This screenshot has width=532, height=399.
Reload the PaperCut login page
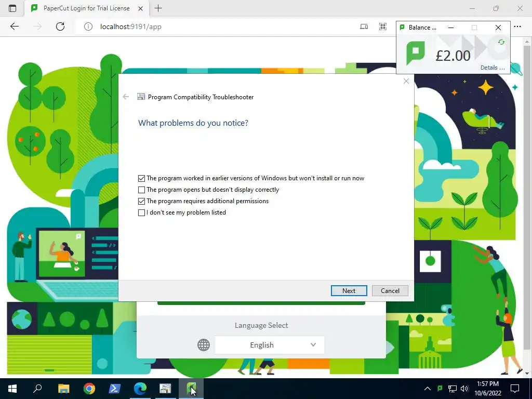coord(60,26)
